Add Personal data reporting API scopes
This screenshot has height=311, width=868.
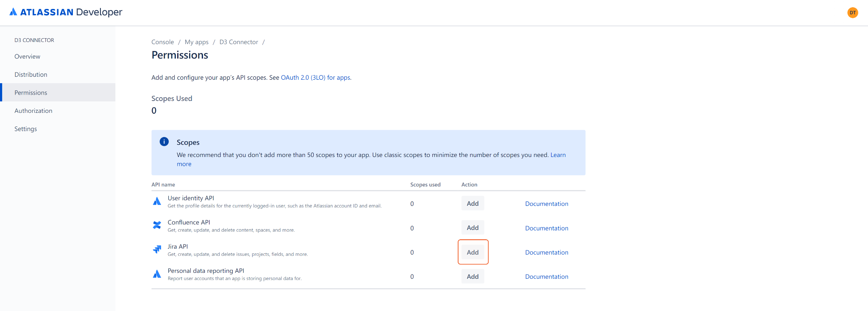point(473,277)
